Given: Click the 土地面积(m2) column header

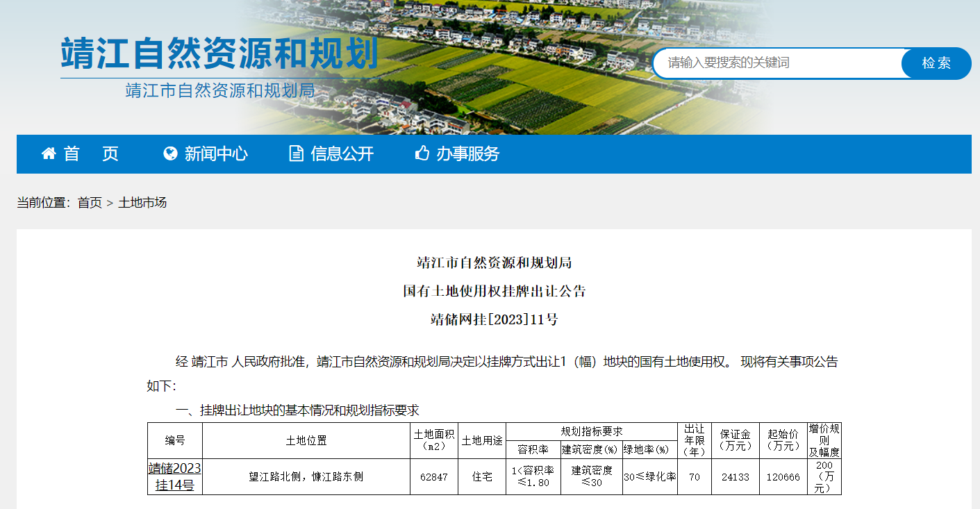Looking at the screenshot, I should (434, 440).
